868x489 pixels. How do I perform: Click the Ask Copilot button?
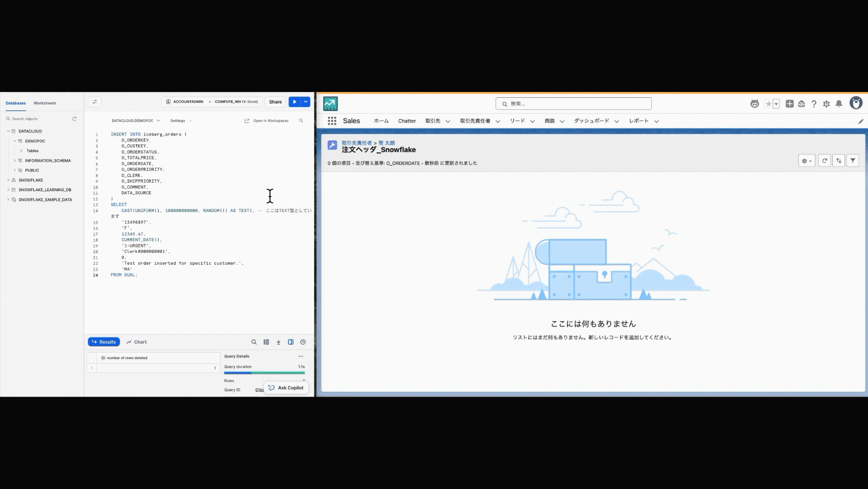[286, 388]
